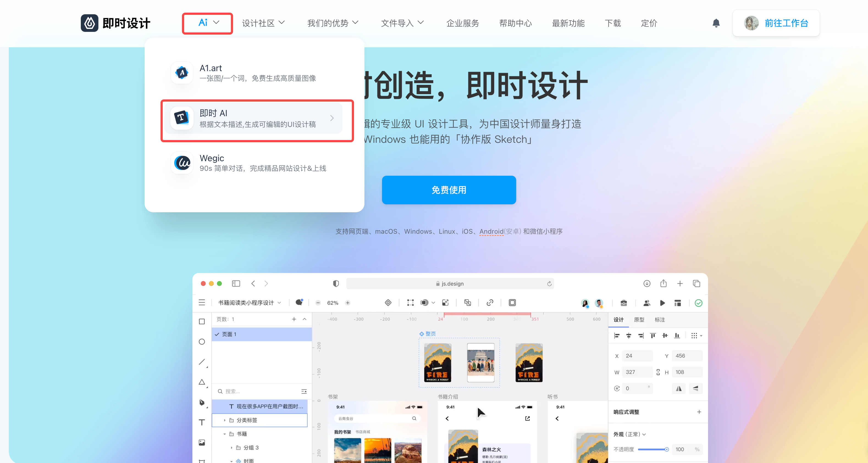
Task: Click the comment bubble icon in the toolbar
Action: pos(299,302)
